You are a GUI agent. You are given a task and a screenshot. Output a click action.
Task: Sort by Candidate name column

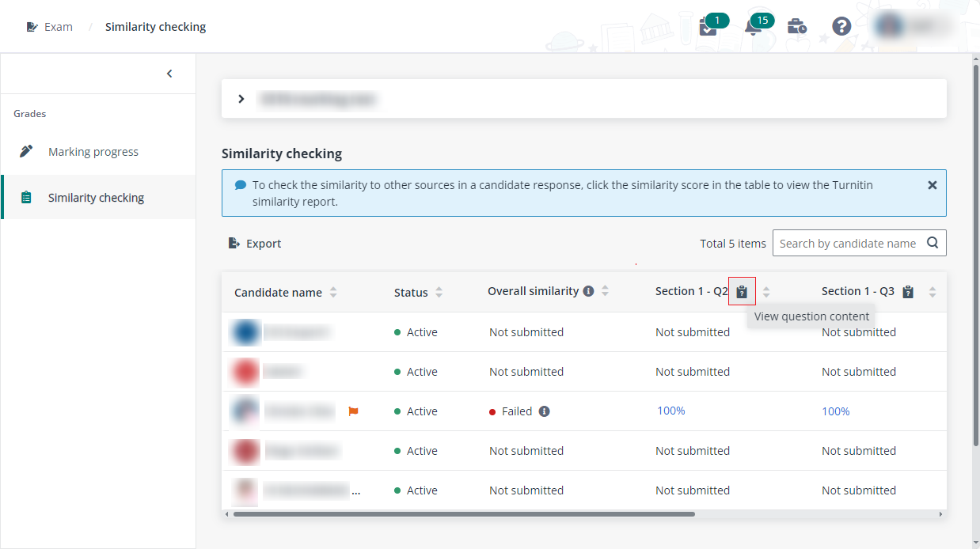pyautogui.click(x=333, y=293)
